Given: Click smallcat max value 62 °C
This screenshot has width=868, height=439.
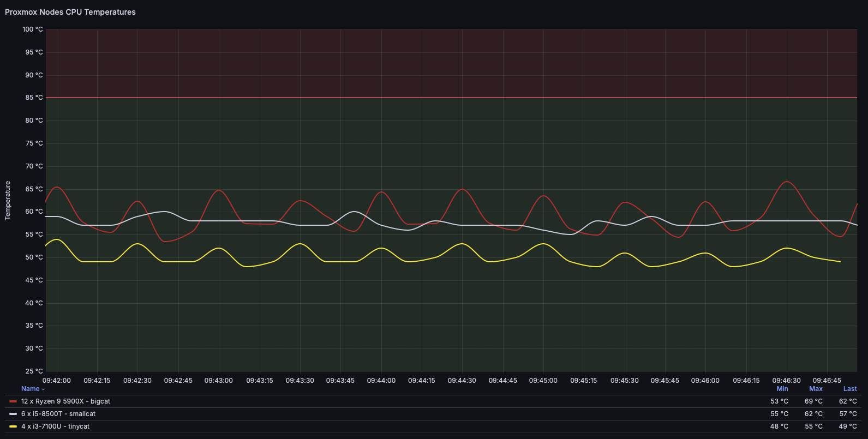Looking at the screenshot, I should (813, 414).
